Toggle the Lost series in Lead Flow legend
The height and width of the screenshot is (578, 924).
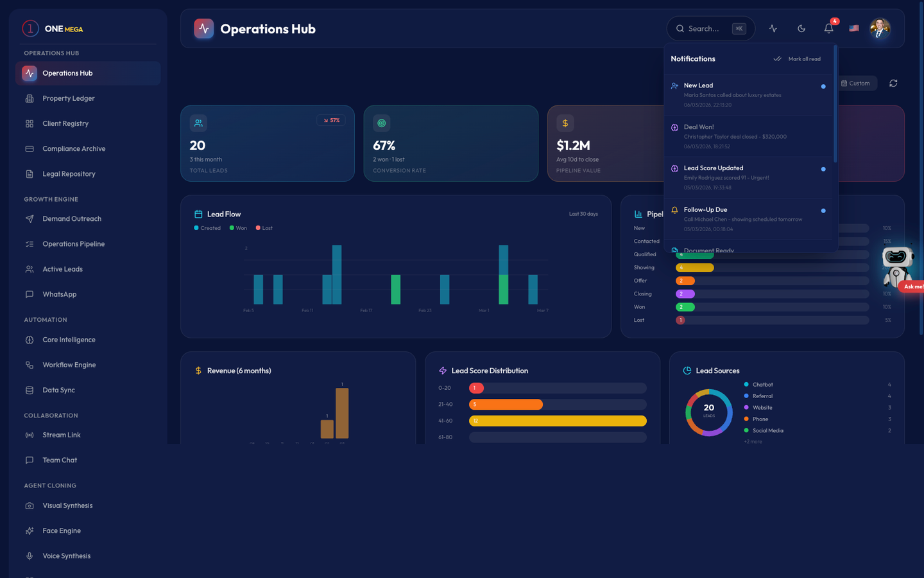coord(264,228)
